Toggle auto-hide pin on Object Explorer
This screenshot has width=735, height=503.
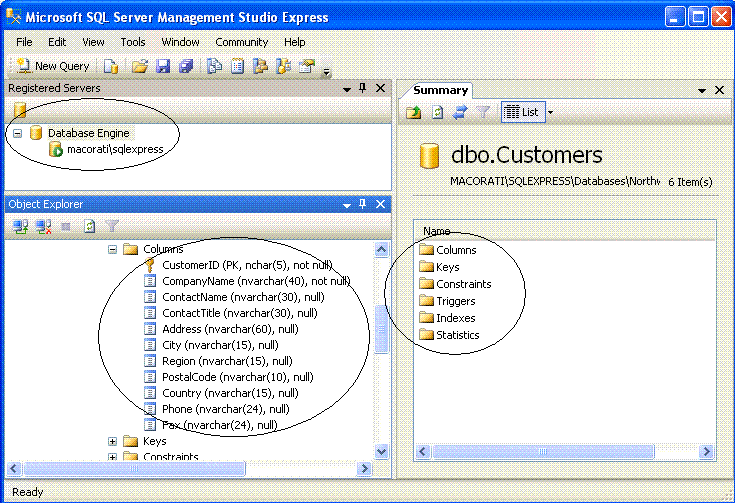[x=363, y=204]
